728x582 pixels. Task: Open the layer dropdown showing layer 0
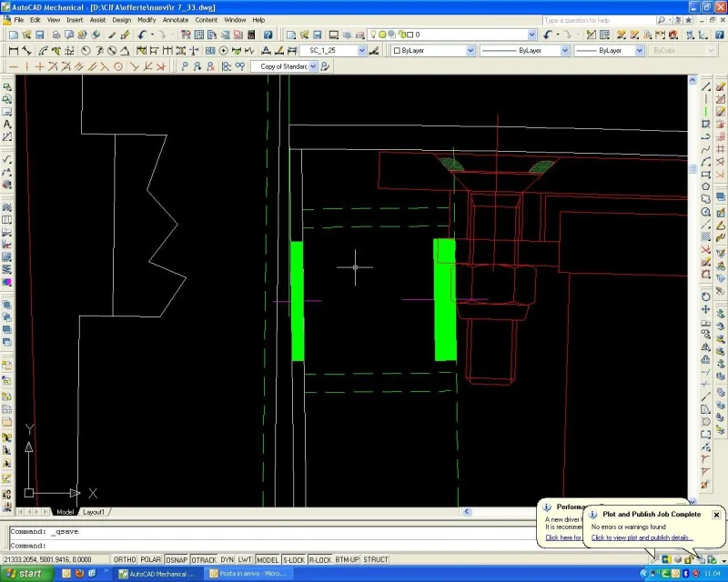[531, 35]
